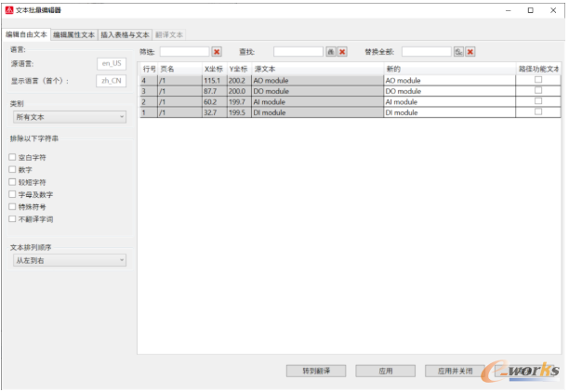Click the 源文本 column header
Viewport: 569px width, 392px height.
pyautogui.click(x=318, y=69)
